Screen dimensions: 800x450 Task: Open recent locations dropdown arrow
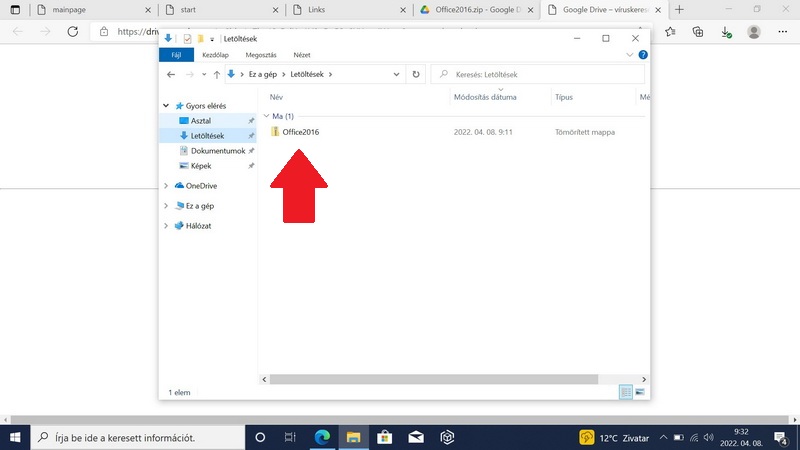(204, 74)
